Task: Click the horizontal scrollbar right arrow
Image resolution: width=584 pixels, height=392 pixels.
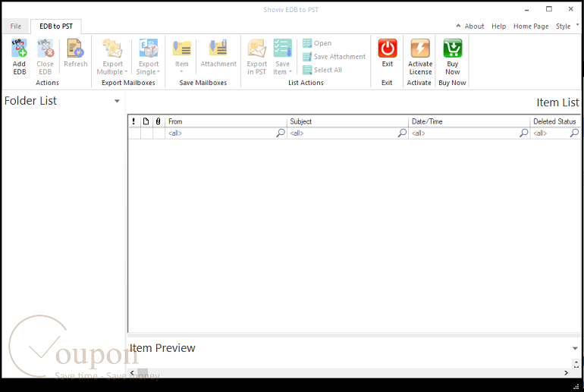Action: pyautogui.click(x=566, y=372)
